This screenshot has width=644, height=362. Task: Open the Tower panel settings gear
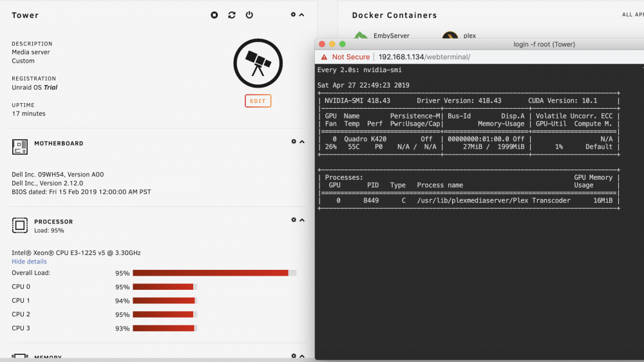[x=293, y=14]
